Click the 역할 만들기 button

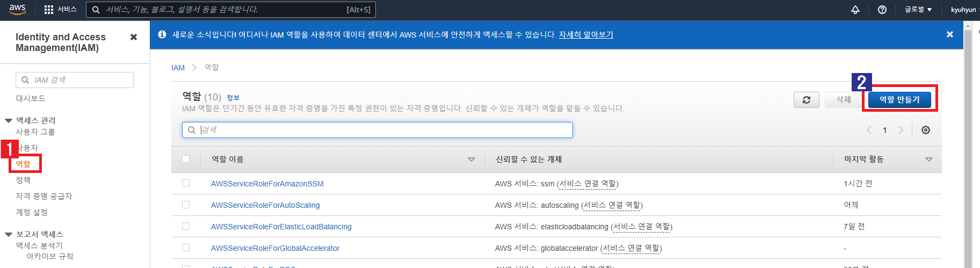point(899,100)
